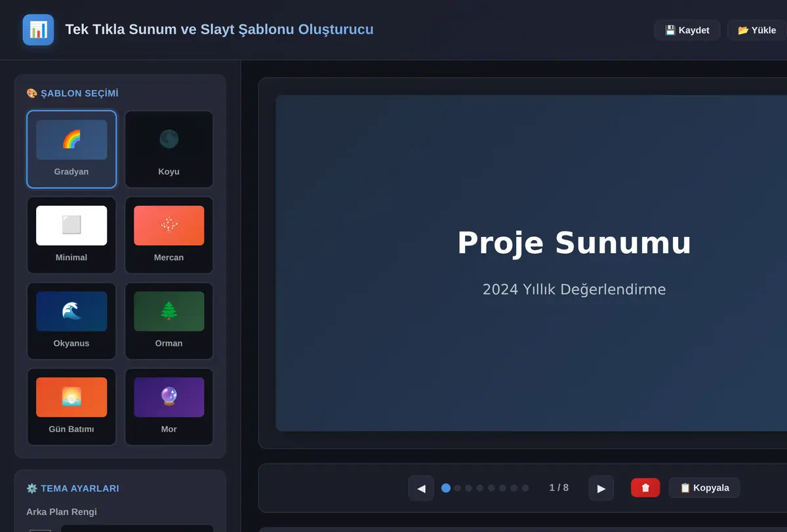Click the slide title 'Proje Sunumu'
Image resolution: width=787 pixels, height=532 pixels.
(575, 243)
